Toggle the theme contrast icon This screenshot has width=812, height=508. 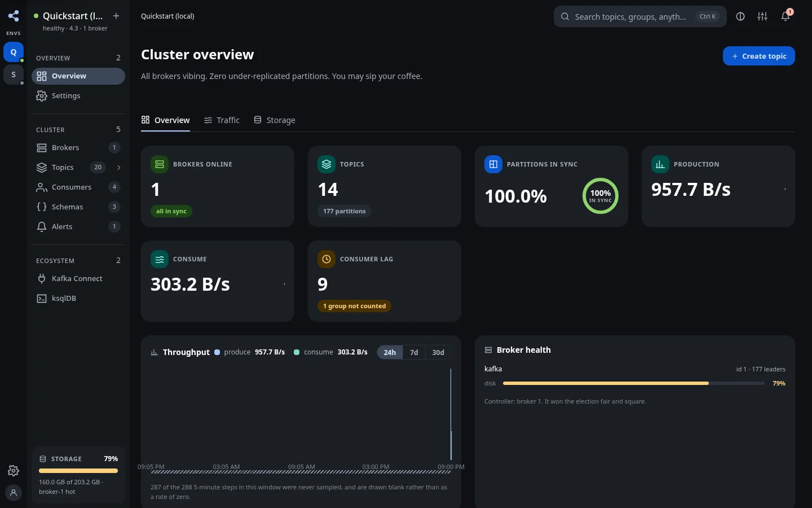[740, 16]
